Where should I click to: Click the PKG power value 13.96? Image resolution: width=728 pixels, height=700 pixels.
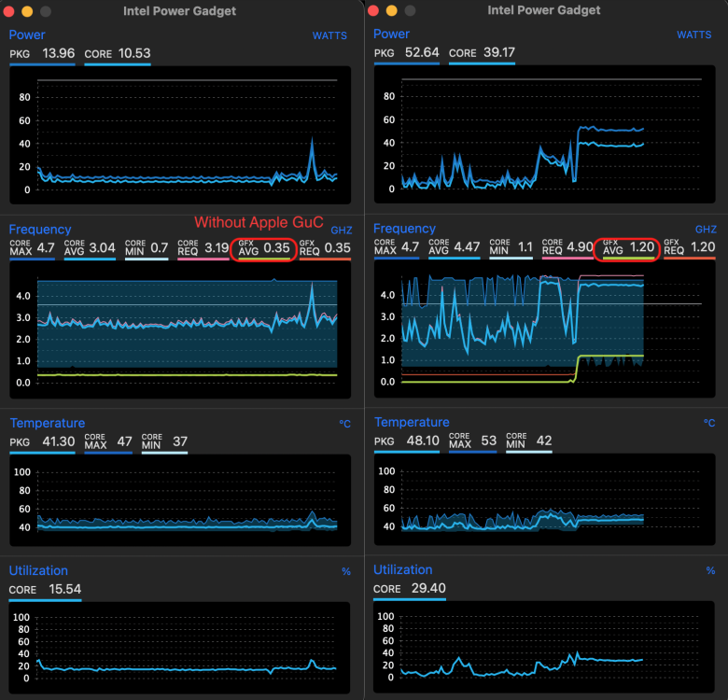click(x=59, y=53)
